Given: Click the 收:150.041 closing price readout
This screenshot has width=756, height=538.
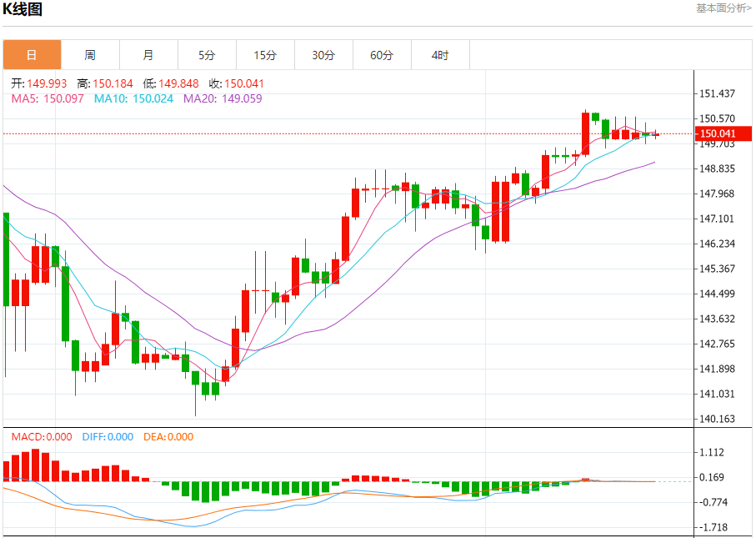Looking at the screenshot, I should pyautogui.click(x=236, y=84).
